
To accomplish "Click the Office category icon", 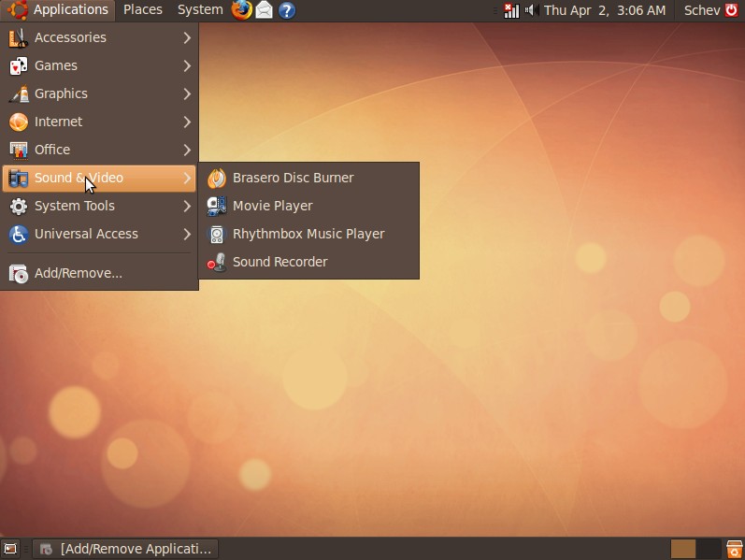I will [19, 151].
